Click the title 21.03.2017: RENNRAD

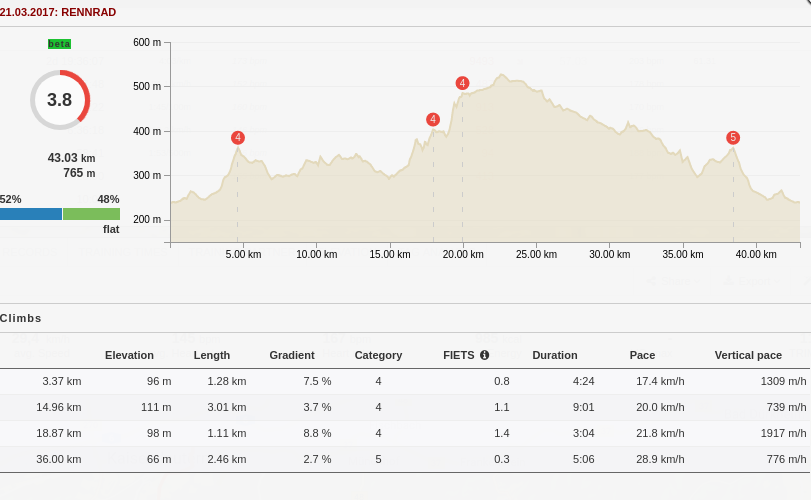pos(58,12)
